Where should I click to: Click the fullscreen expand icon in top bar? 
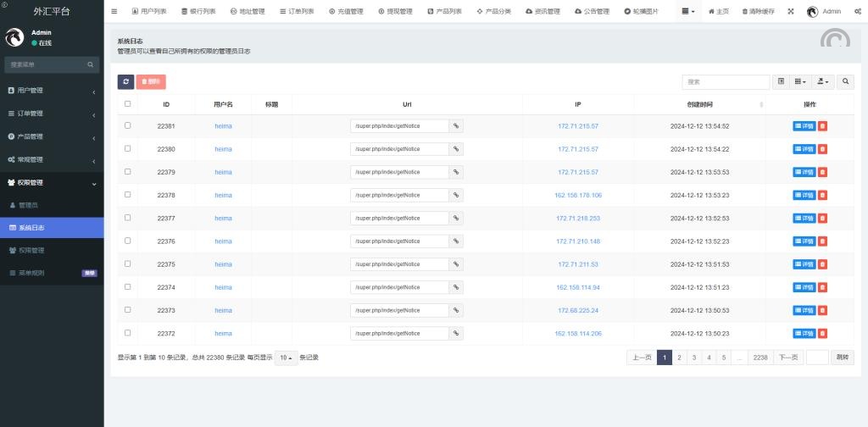(x=791, y=11)
